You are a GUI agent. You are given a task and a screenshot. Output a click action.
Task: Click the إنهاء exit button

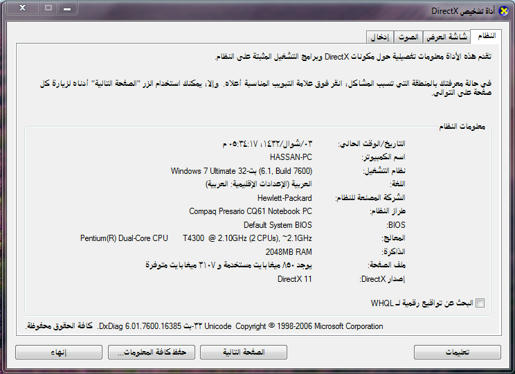[59, 352]
